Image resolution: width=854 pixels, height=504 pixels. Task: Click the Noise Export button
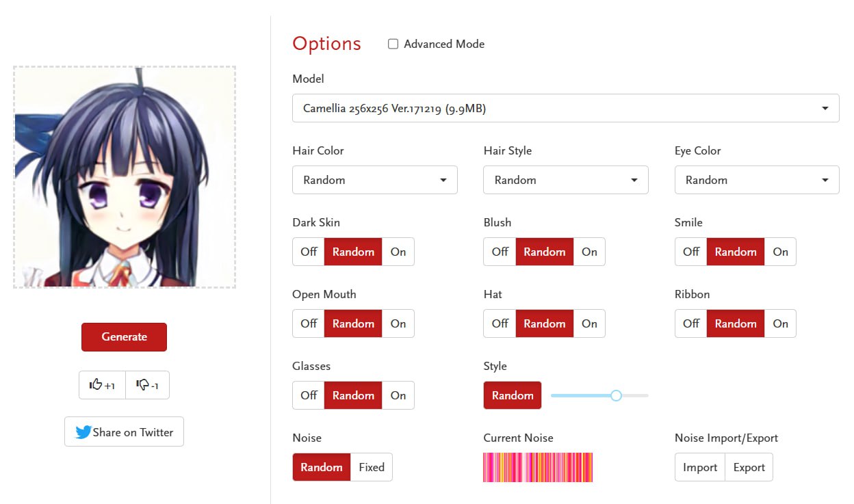tap(749, 467)
